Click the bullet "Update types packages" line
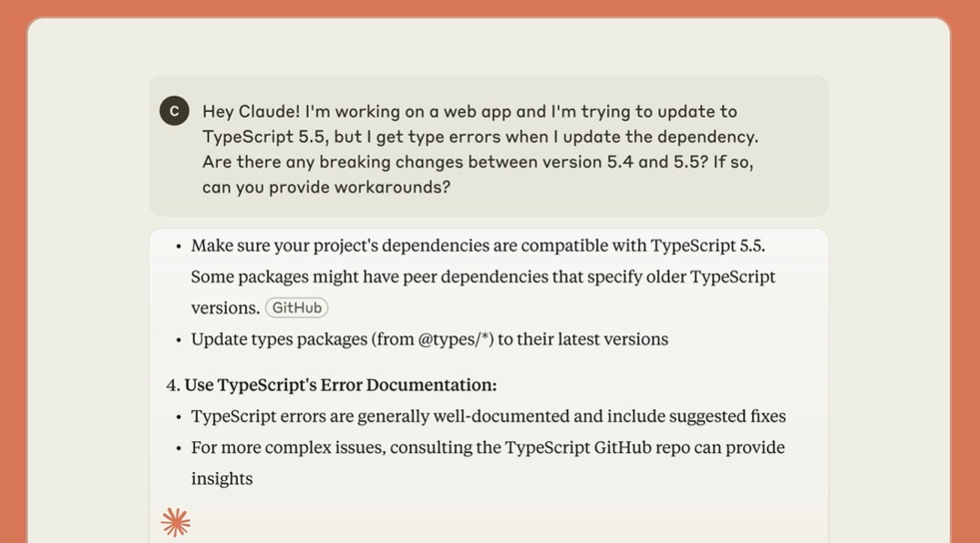The height and width of the screenshot is (543, 980). (429, 340)
